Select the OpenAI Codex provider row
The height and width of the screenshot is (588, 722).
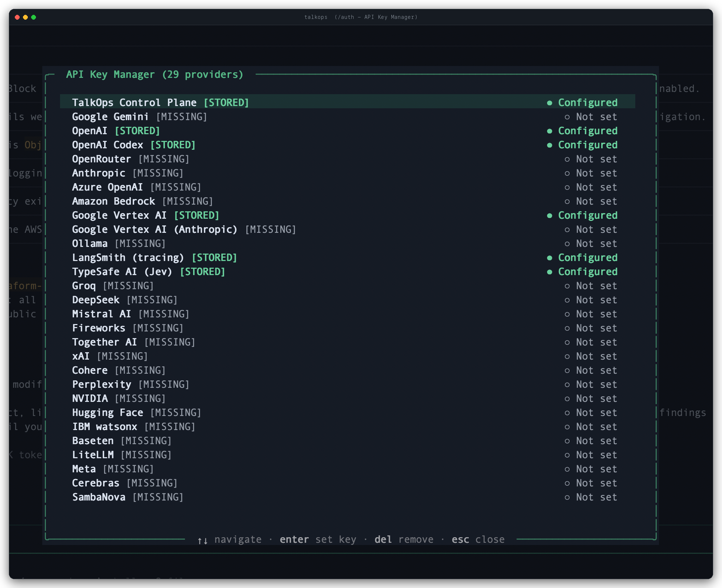click(x=347, y=145)
